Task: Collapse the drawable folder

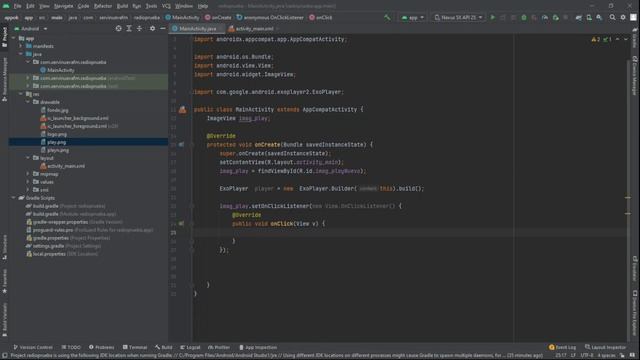Action: 28,102
